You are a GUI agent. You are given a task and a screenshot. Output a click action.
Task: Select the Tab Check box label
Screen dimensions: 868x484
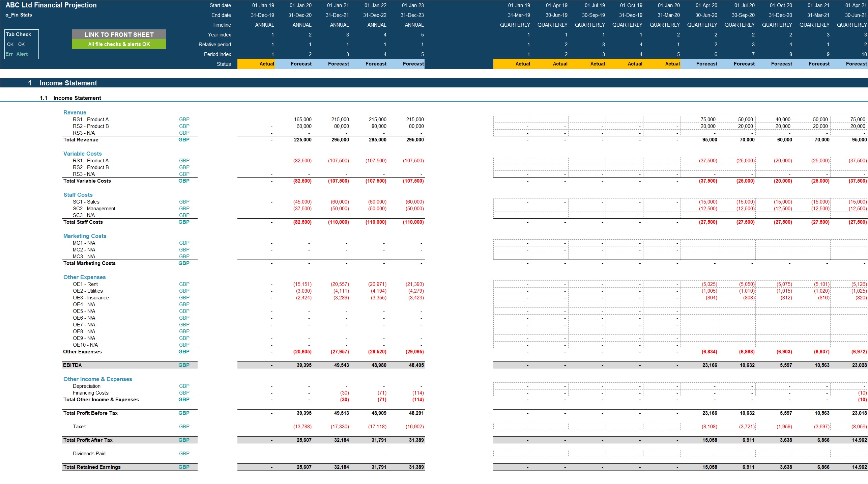(19, 34)
